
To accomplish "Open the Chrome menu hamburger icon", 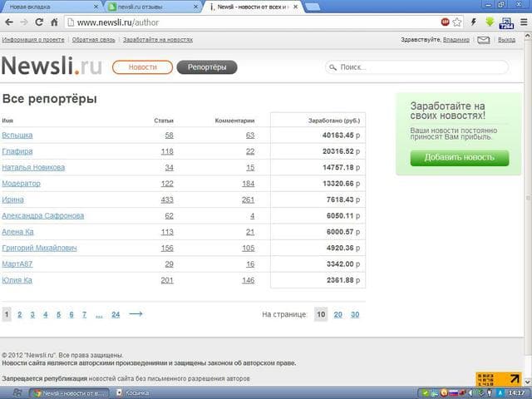I will (524, 22).
